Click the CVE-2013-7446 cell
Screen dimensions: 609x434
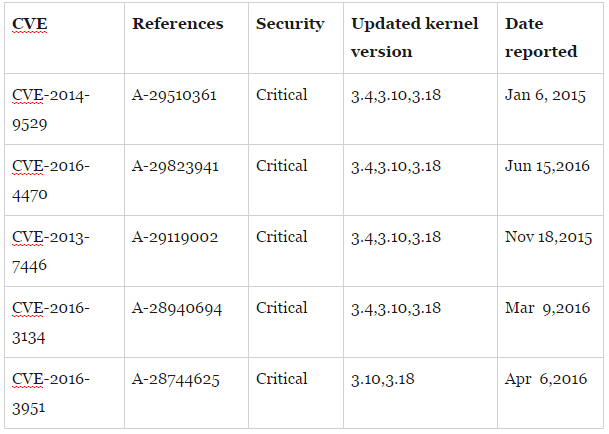51,250
